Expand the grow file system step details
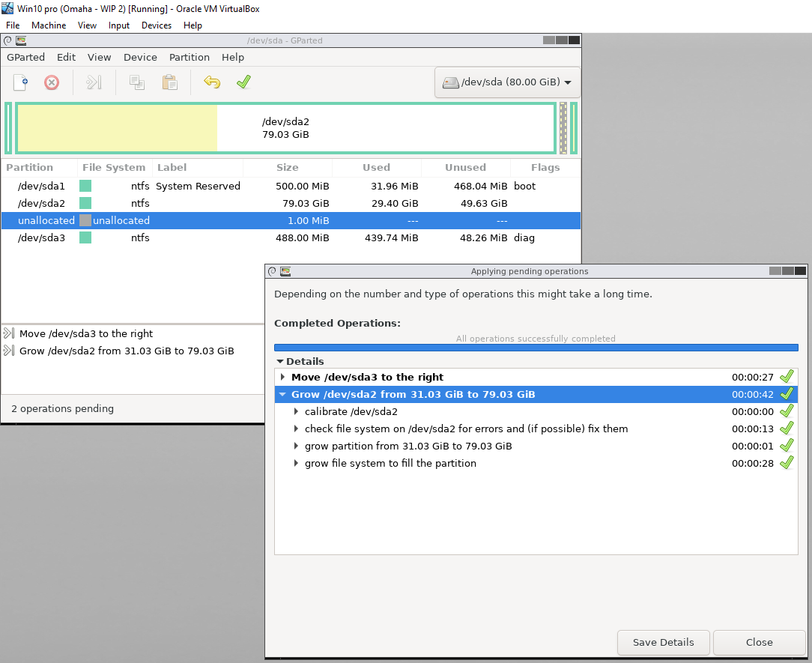 (296, 462)
